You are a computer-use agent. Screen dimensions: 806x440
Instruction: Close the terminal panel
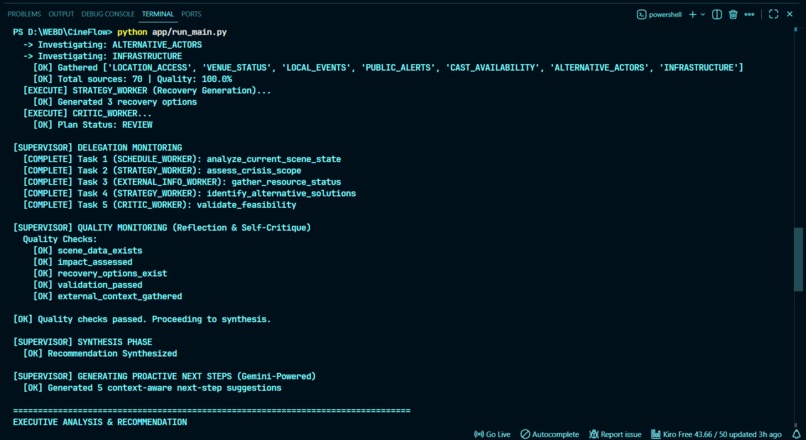coord(790,14)
